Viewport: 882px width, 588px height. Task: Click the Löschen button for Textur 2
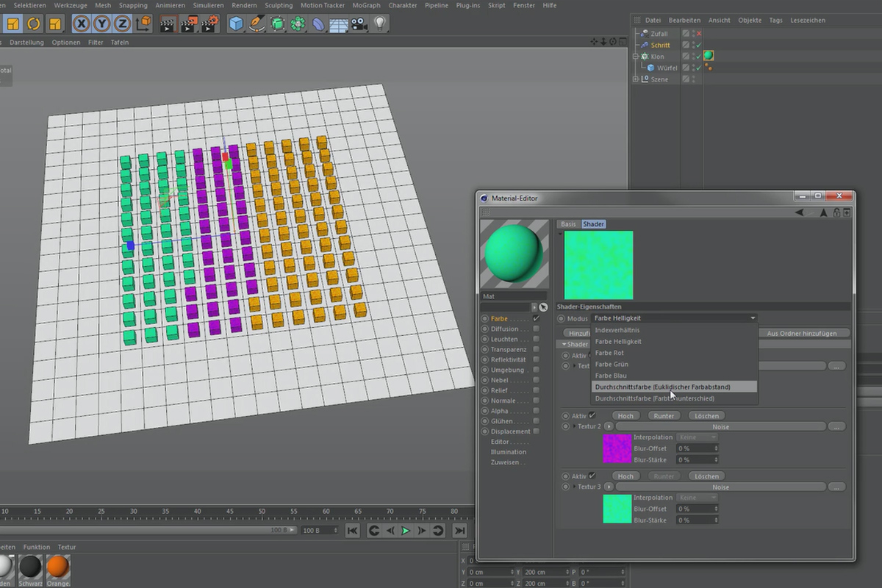click(706, 415)
